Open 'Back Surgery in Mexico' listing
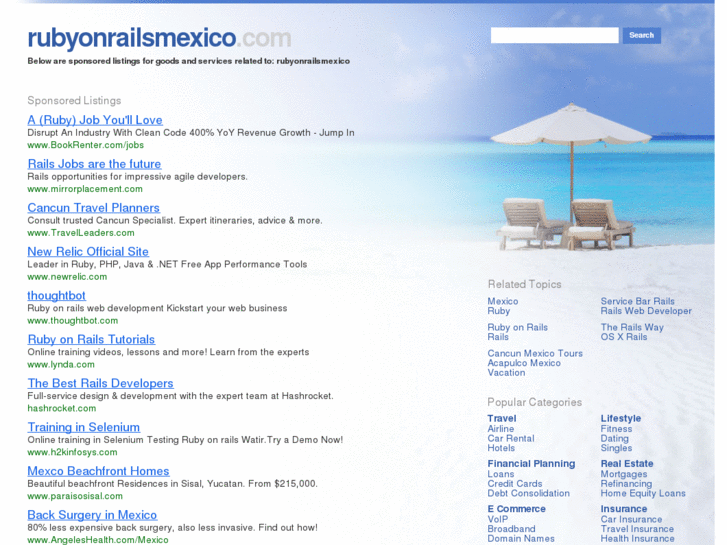 pos(92,515)
